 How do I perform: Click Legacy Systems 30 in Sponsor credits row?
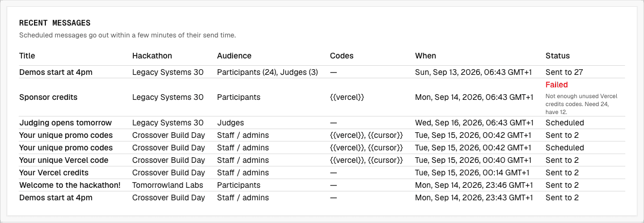coord(168,98)
